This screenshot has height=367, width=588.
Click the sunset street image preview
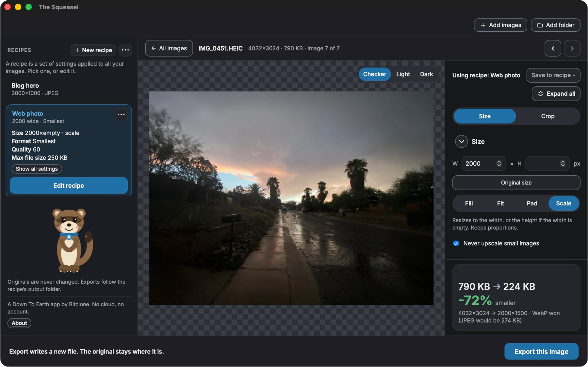pyautogui.click(x=291, y=198)
